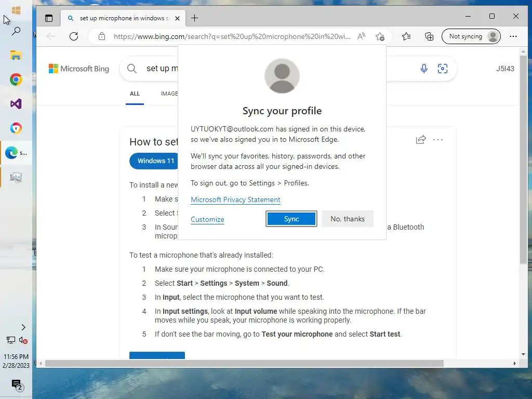Share the answer card
Image resolution: width=532 pixels, height=399 pixels.
click(421, 139)
